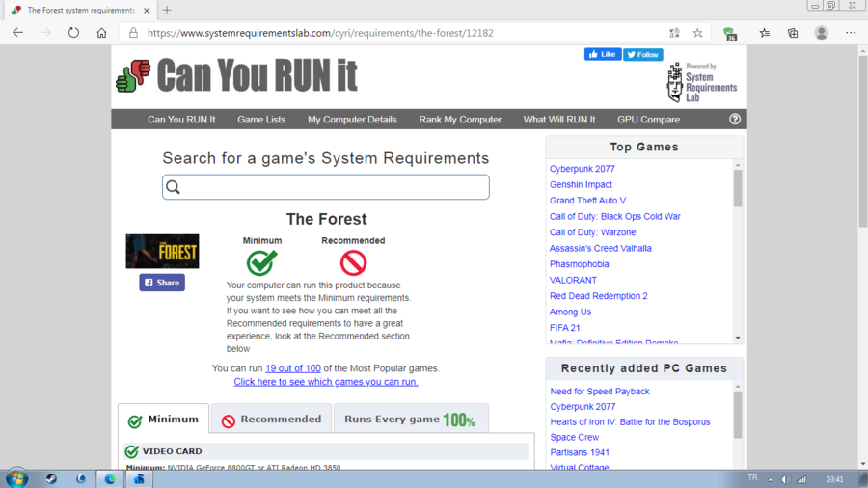Switch to the Minimum requirements tab

pyautogui.click(x=163, y=419)
